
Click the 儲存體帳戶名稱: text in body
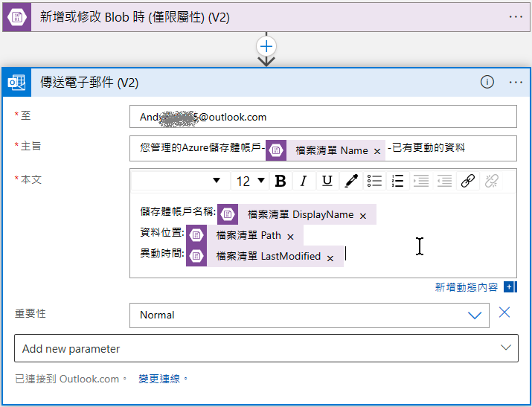point(178,211)
